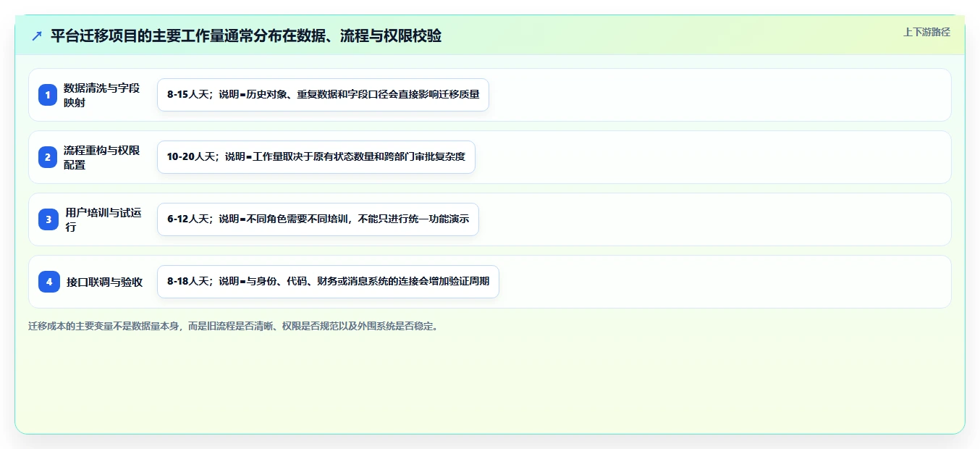Click the 上下游路径 label in the header
Viewport: 980px width, 449px height.
pos(926,32)
